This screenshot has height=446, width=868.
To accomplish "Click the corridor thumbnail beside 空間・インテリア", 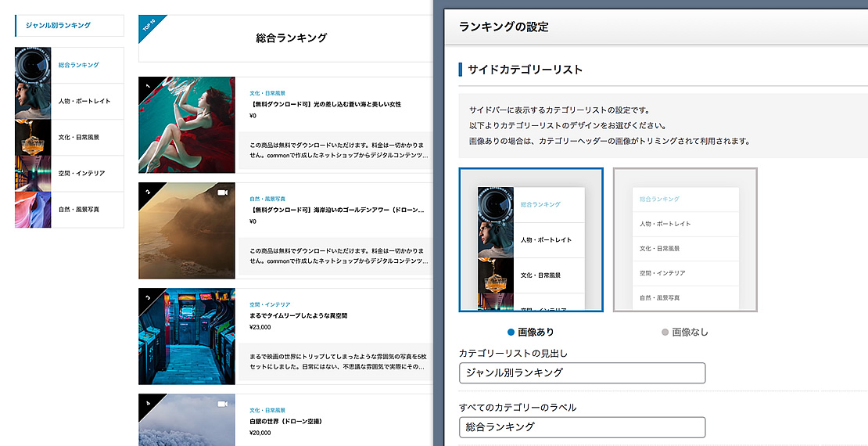I will pyautogui.click(x=33, y=174).
